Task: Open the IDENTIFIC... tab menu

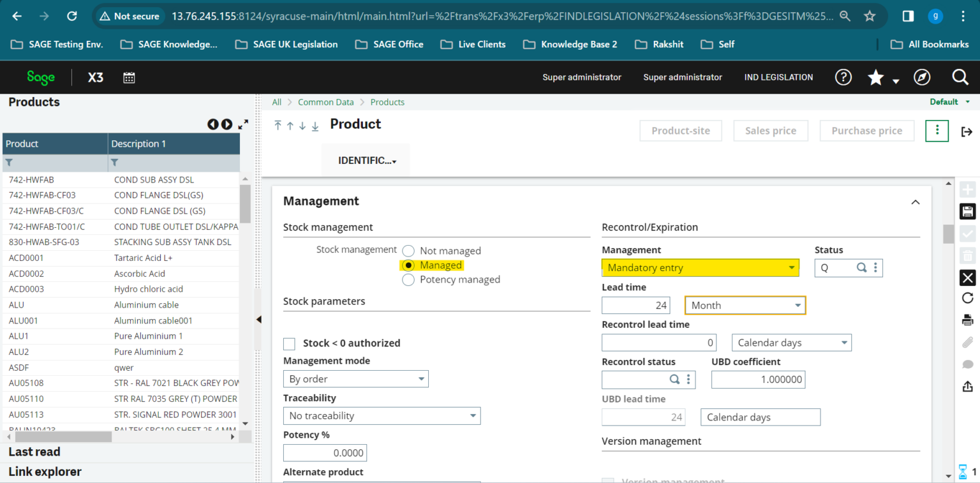Action: [367, 161]
